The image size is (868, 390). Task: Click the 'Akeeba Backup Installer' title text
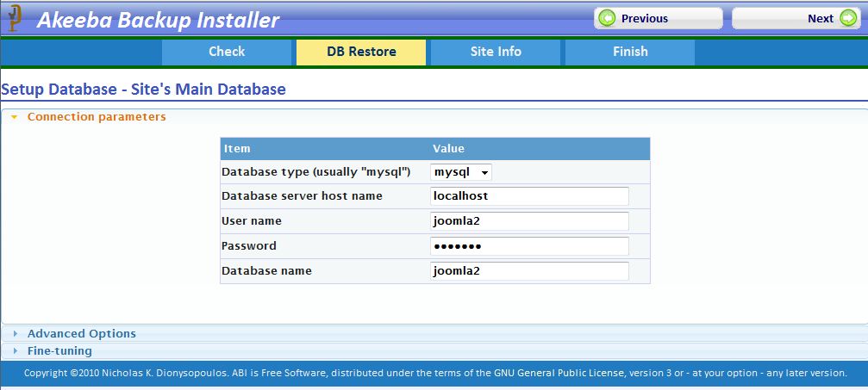tap(158, 21)
